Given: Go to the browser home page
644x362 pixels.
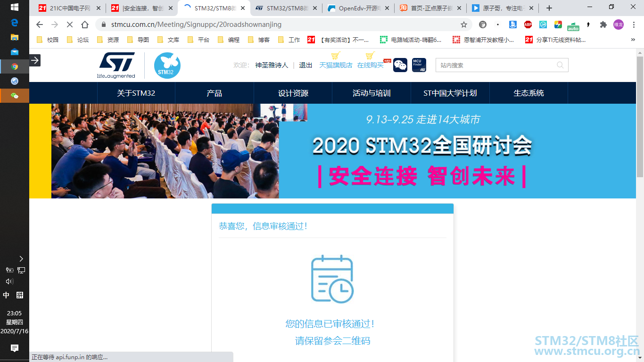Looking at the screenshot, I should pyautogui.click(x=85, y=25).
